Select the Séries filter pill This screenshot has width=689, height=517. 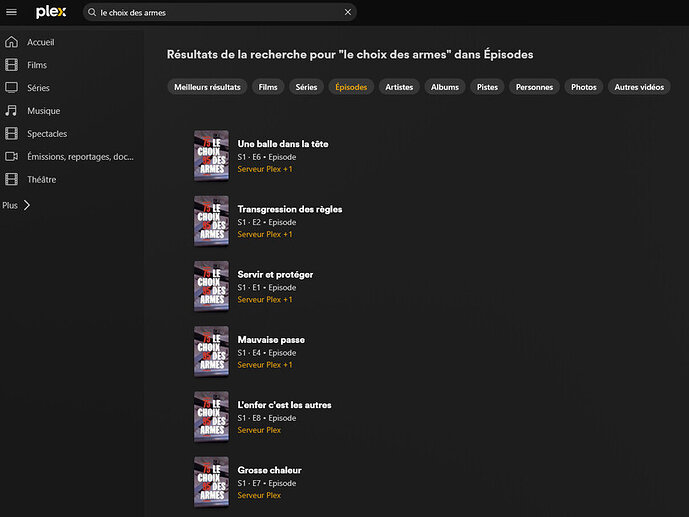[306, 87]
